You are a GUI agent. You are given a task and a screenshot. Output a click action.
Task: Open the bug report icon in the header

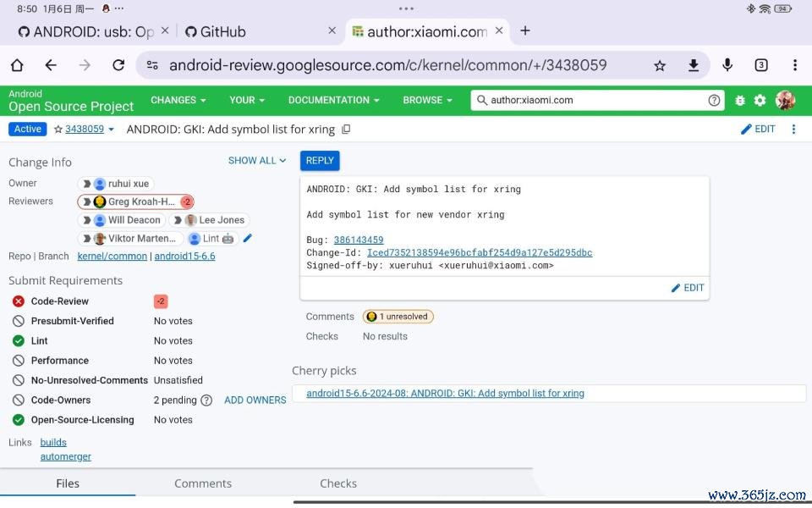740,100
